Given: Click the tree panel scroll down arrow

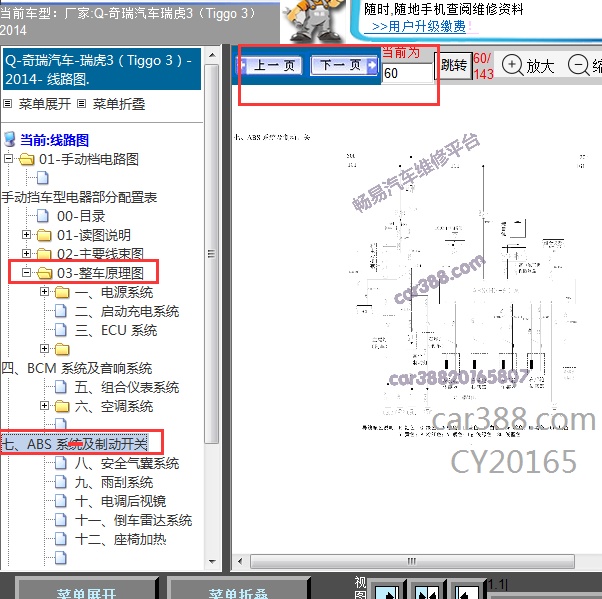Looking at the screenshot, I should pos(212,561).
